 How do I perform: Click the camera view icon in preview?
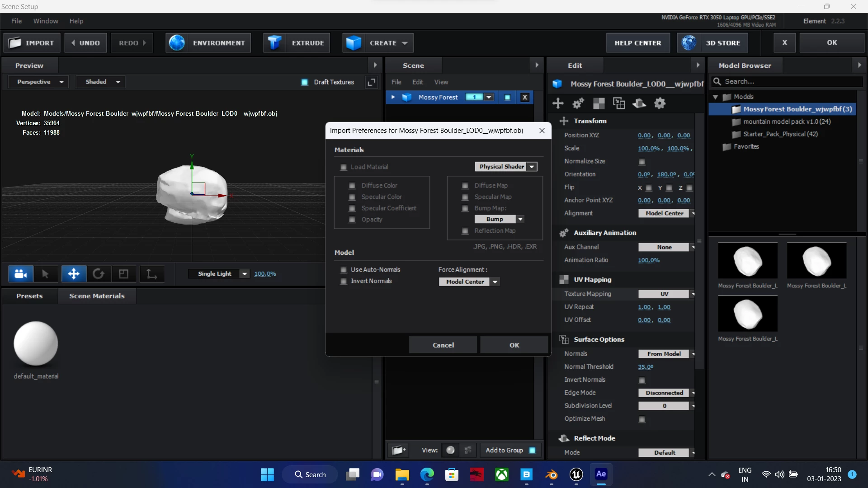click(21, 274)
